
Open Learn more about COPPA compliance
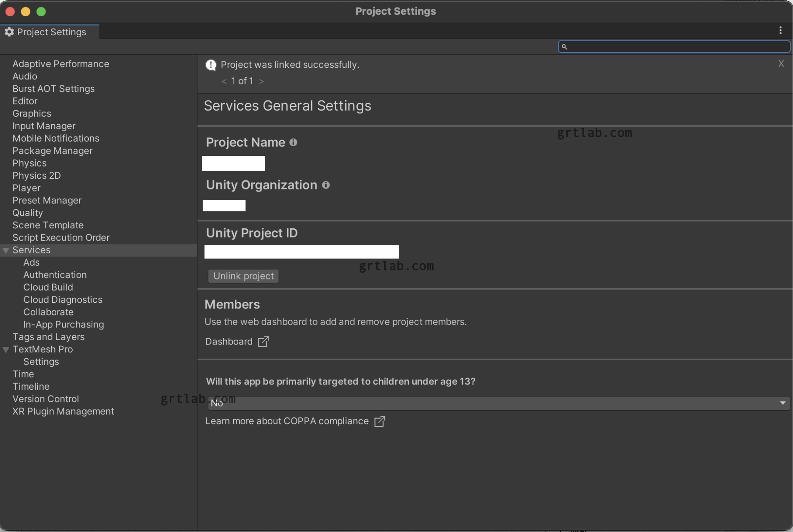click(286, 421)
